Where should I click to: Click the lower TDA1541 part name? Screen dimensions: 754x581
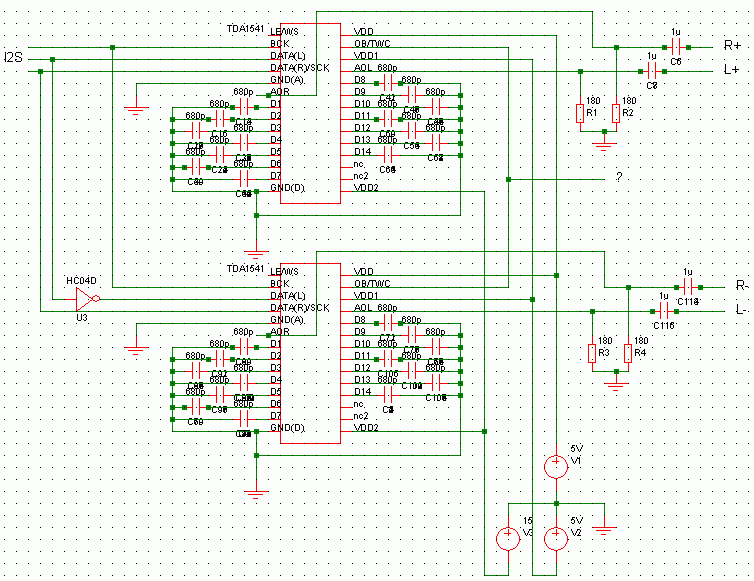(x=245, y=268)
